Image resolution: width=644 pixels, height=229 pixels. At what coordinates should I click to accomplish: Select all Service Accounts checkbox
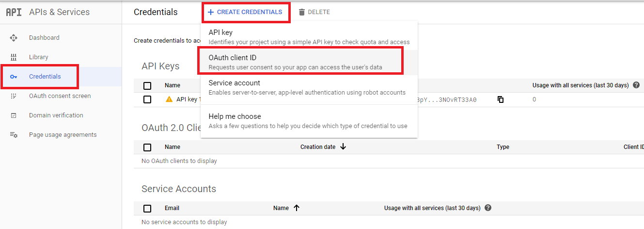point(147,209)
